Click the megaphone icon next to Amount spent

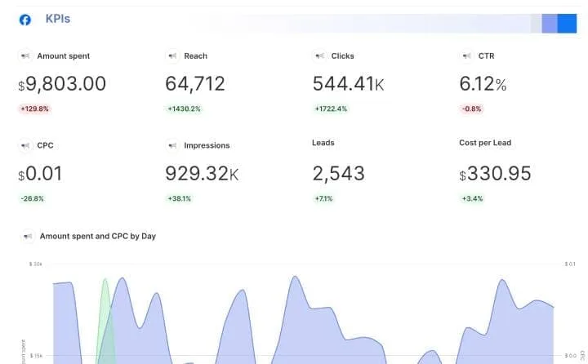tap(25, 55)
